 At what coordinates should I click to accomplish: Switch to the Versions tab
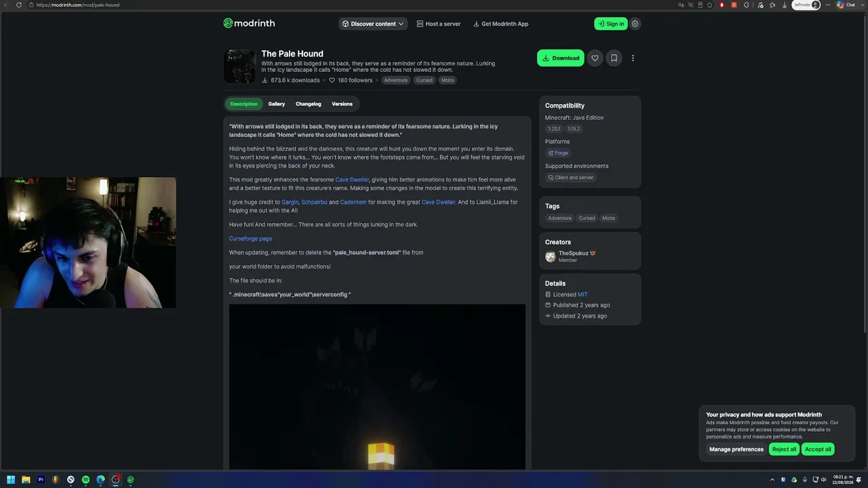(342, 104)
